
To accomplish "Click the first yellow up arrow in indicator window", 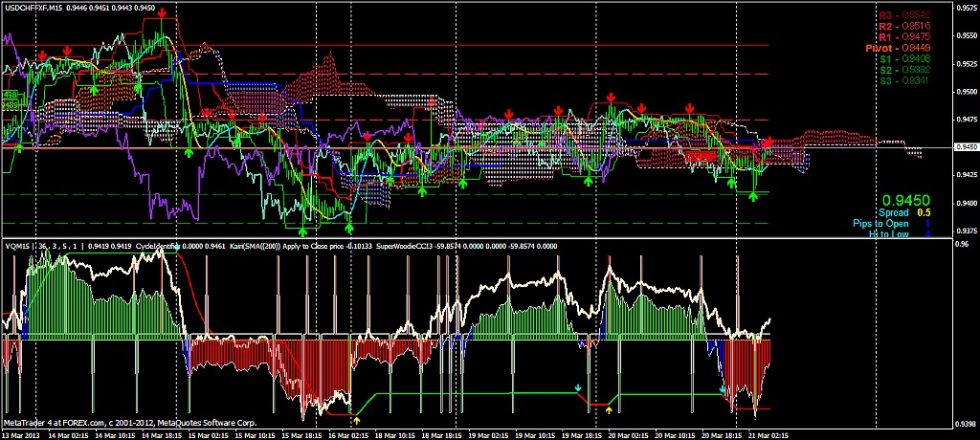I will pyautogui.click(x=356, y=419).
